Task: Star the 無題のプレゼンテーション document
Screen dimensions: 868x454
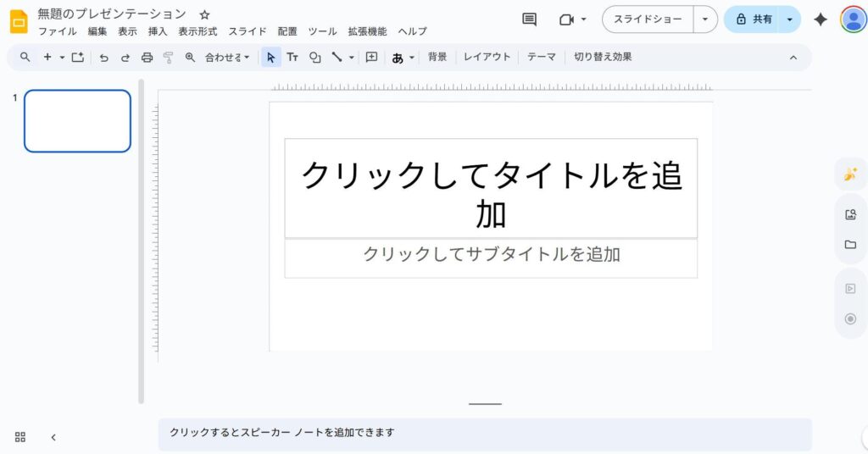Action: pos(204,15)
